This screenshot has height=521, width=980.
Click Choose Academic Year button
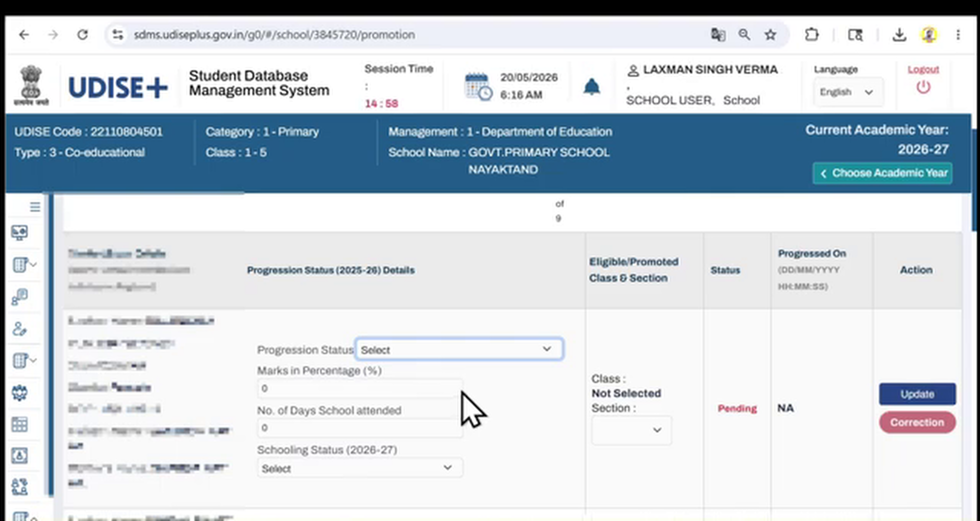[883, 173]
